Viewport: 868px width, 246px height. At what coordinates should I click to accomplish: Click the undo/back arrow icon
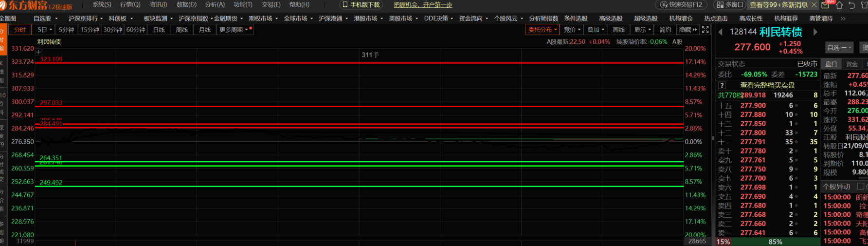click(x=851, y=5)
